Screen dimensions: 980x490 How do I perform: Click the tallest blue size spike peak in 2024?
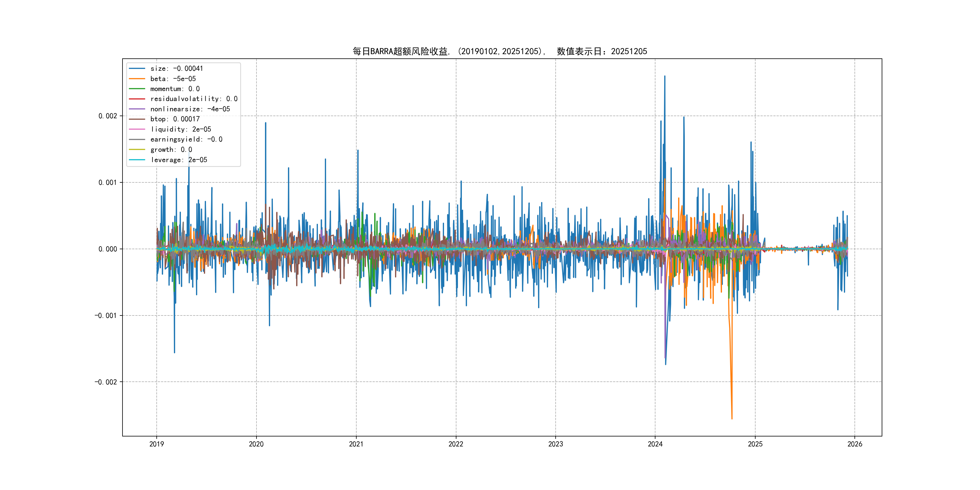pyautogui.click(x=665, y=76)
